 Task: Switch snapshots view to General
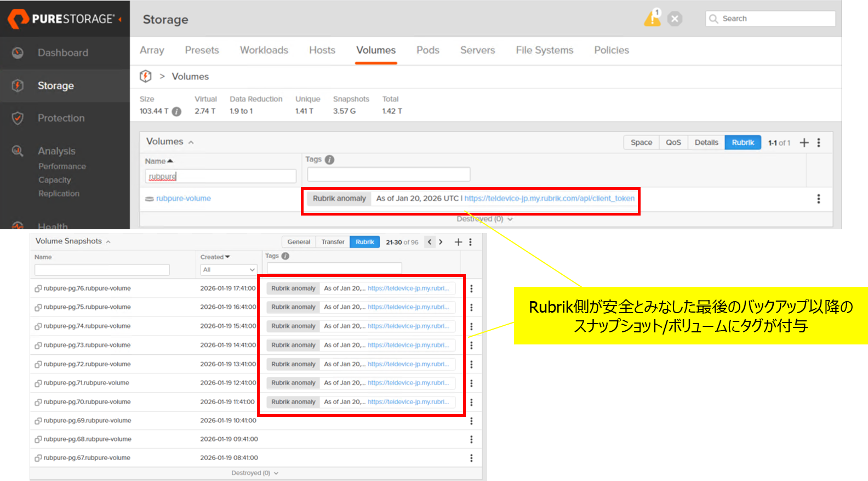coord(299,242)
